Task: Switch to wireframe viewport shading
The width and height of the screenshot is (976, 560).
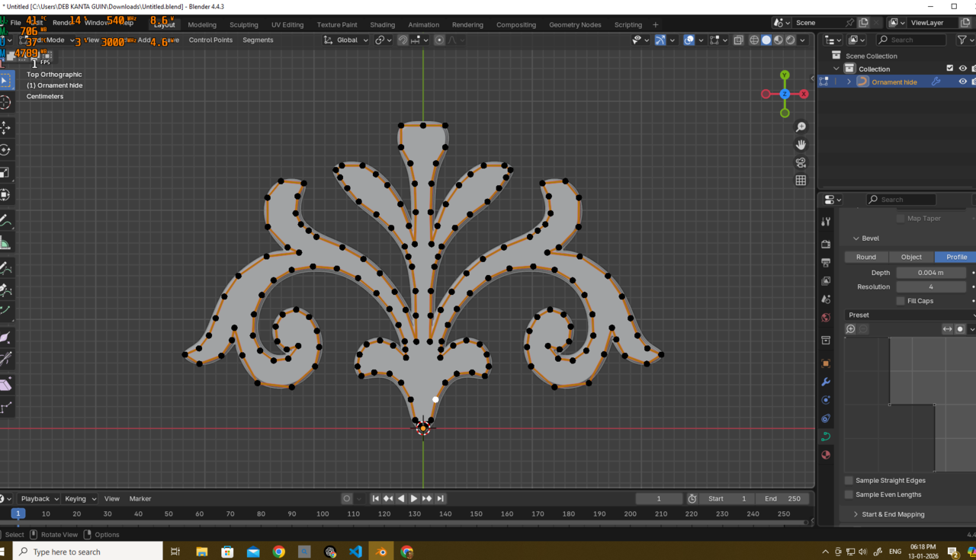Action: coord(754,40)
